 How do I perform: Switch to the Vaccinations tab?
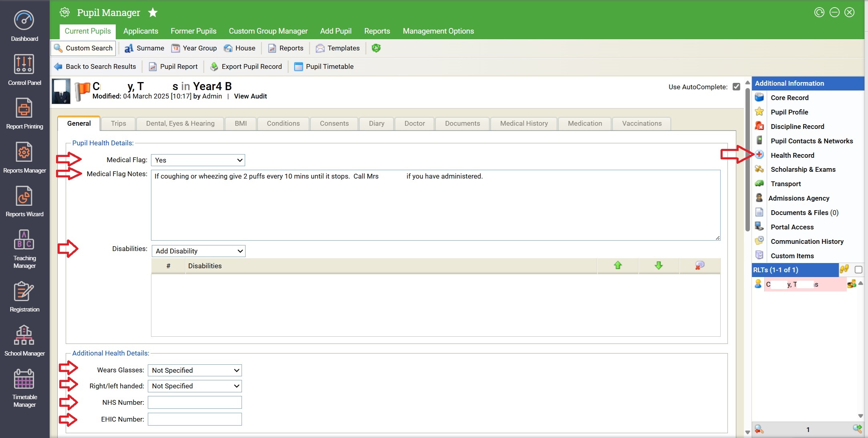tap(641, 123)
